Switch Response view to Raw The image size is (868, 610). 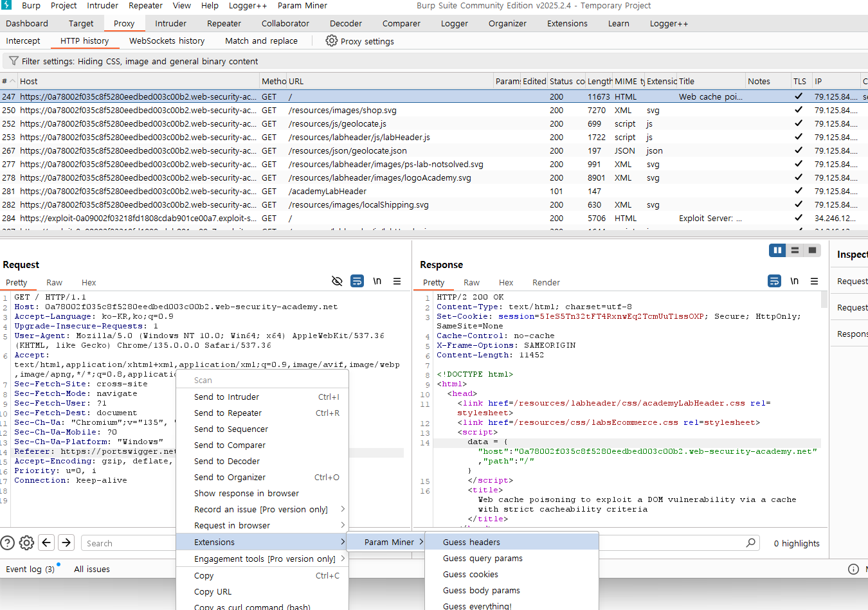pos(471,282)
